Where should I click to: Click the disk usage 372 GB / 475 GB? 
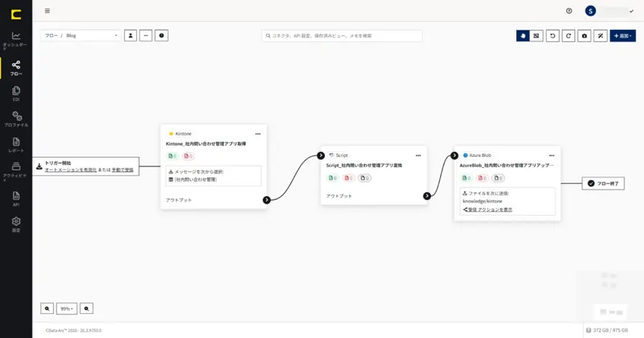(x=607, y=330)
